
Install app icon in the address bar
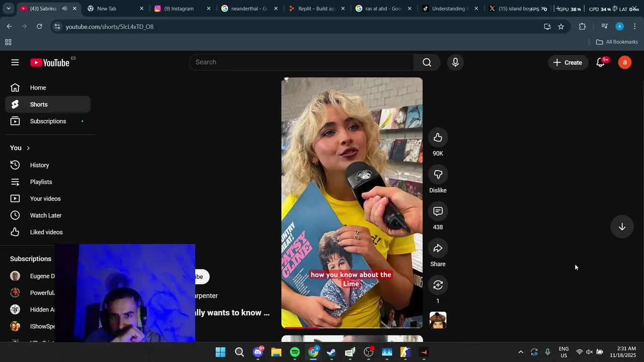(x=547, y=26)
